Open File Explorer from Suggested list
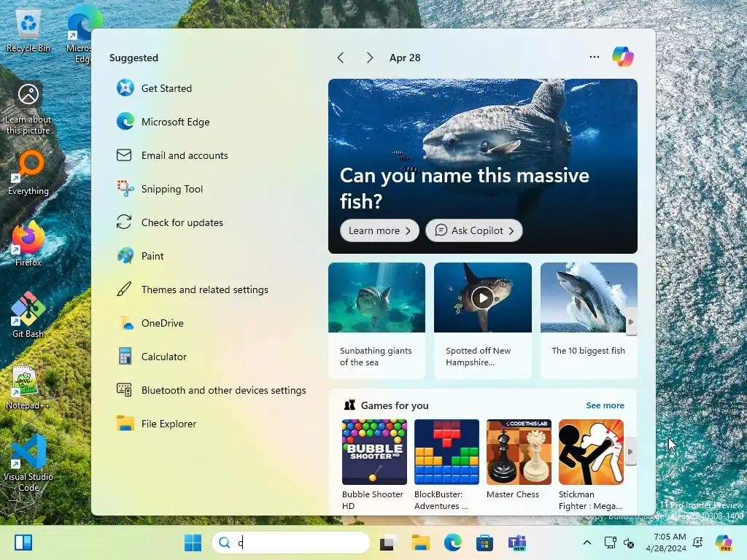This screenshot has height=560, width=747. 156,424
